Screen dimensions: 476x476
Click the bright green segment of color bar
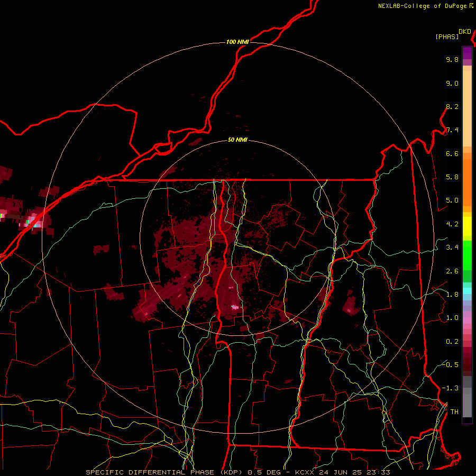pos(467,255)
